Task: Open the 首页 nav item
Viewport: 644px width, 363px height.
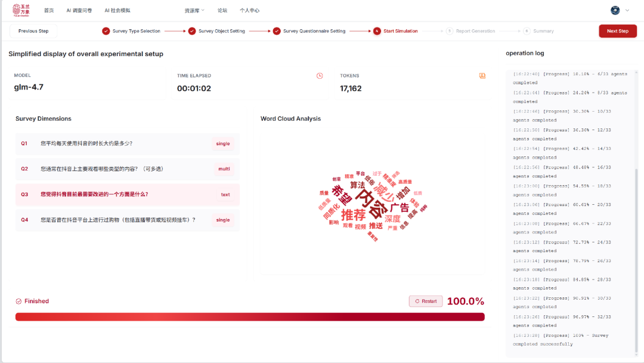Action: click(49, 10)
